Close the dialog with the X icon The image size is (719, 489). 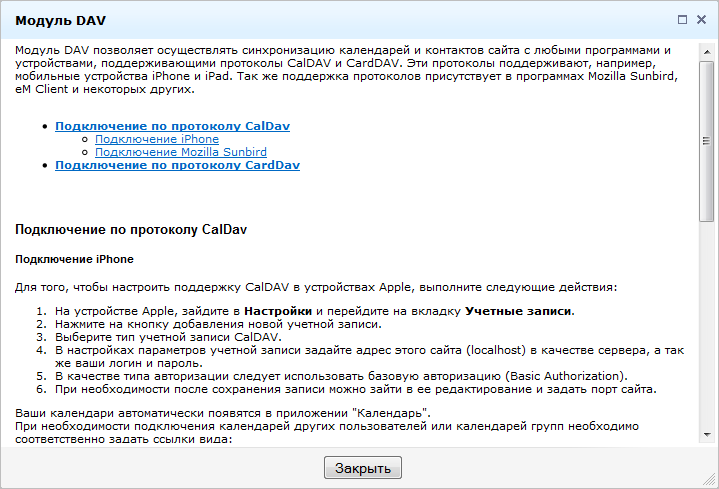click(x=700, y=19)
